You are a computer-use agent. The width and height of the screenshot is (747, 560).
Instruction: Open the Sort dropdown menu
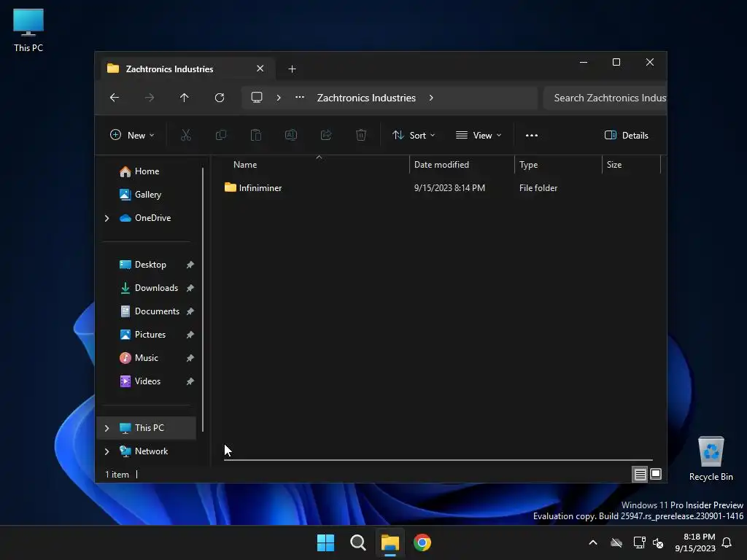point(413,135)
